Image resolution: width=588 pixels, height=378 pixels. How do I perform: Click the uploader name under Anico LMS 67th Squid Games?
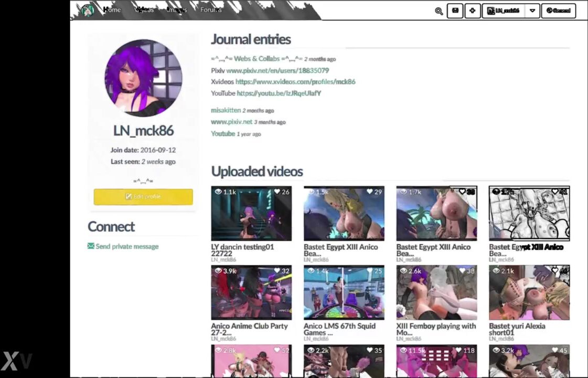[316, 339]
